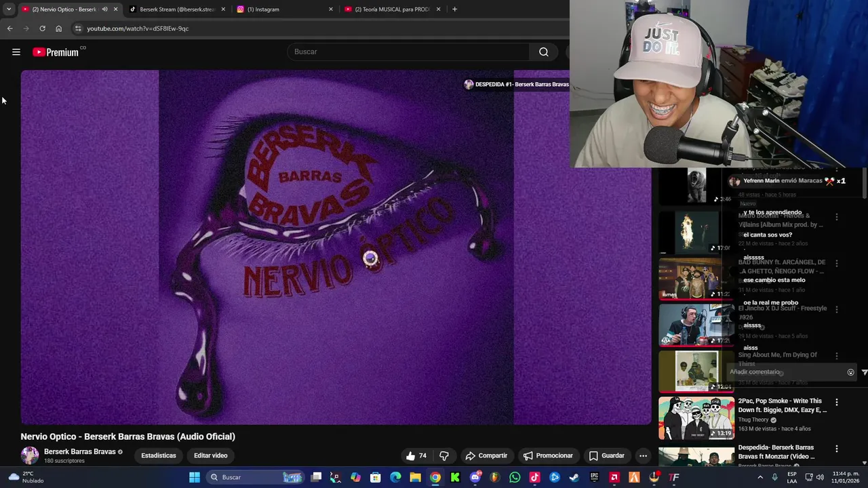Open more actions ellipsis below video

point(643,455)
